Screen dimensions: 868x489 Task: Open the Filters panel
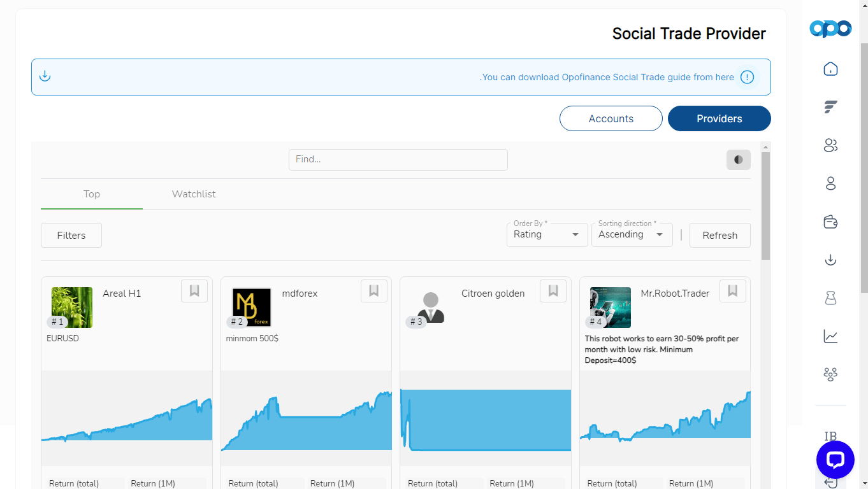pos(71,235)
